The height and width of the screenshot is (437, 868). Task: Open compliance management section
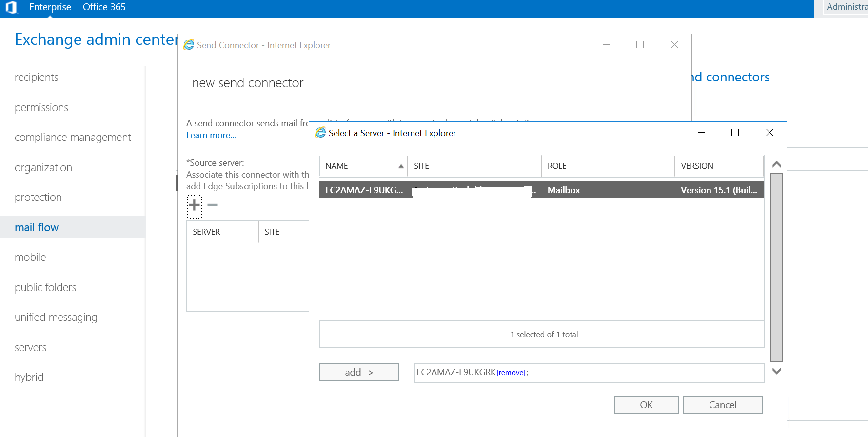(73, 138)
